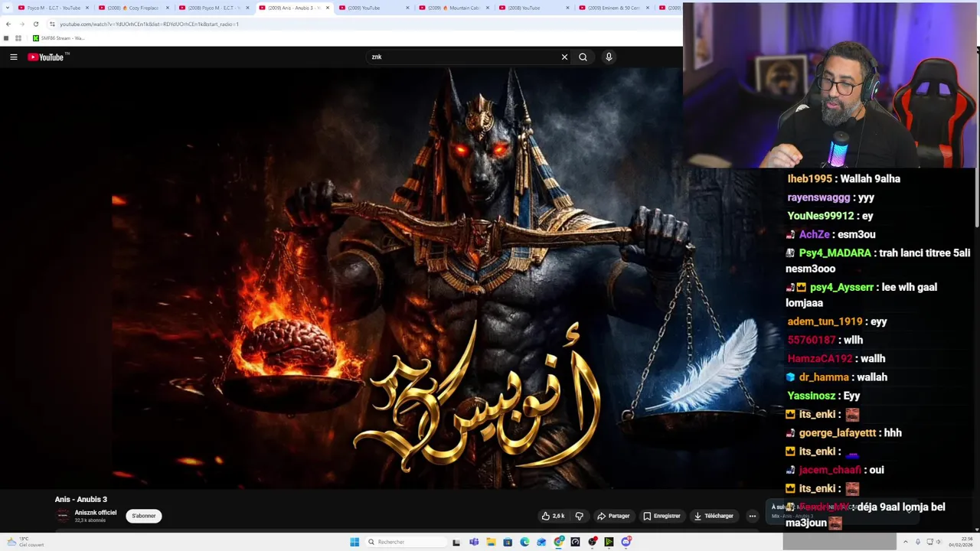Open the tab search dropdown arrow
This screenshot has width=980, height=551.
[8, 8]
